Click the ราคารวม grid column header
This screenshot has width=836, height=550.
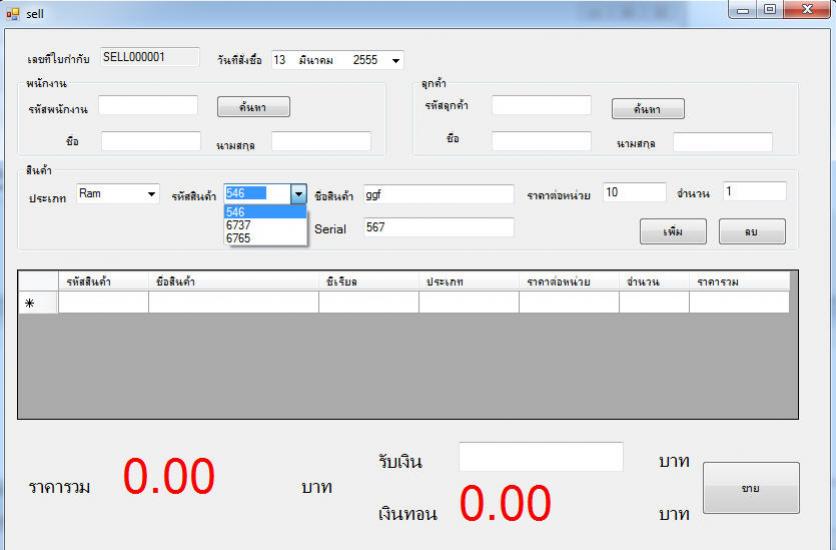pos(739,281)
